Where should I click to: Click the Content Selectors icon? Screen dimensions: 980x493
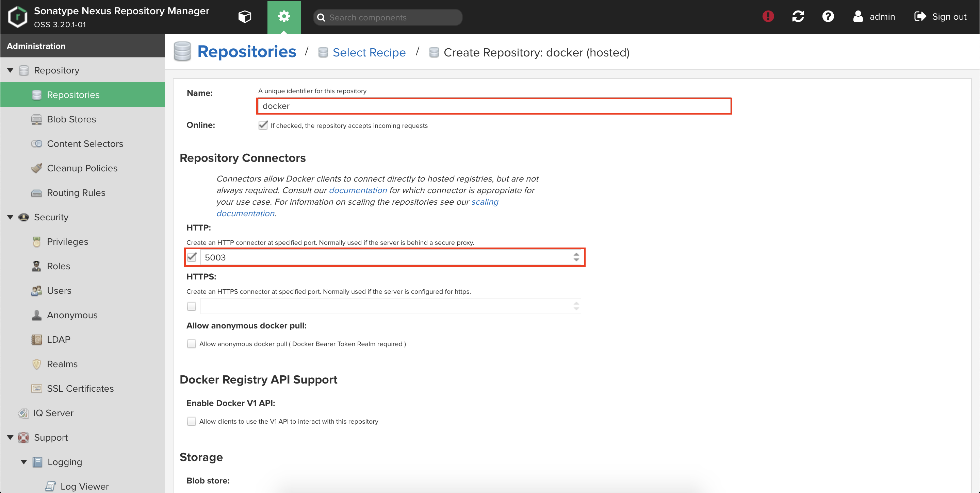pos(36,144)
